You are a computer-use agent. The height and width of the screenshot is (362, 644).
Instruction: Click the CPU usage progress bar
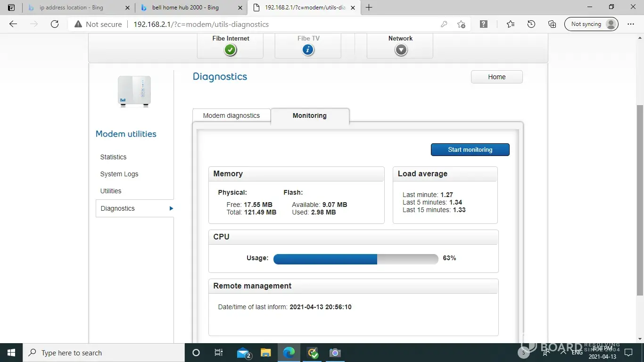[355, 259]
